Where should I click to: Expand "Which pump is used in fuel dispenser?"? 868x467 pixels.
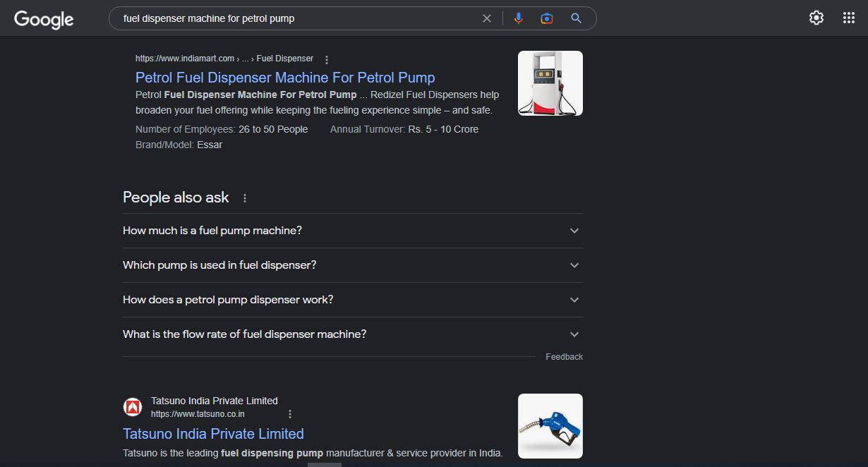352,265
